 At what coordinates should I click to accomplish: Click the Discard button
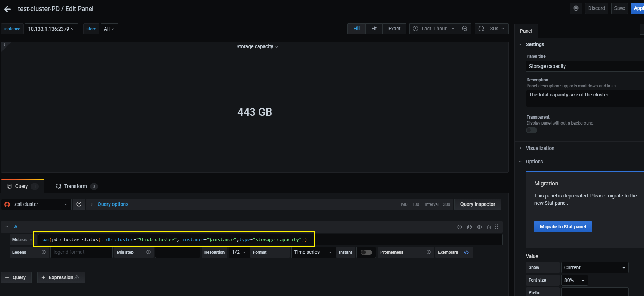point(596,8)
